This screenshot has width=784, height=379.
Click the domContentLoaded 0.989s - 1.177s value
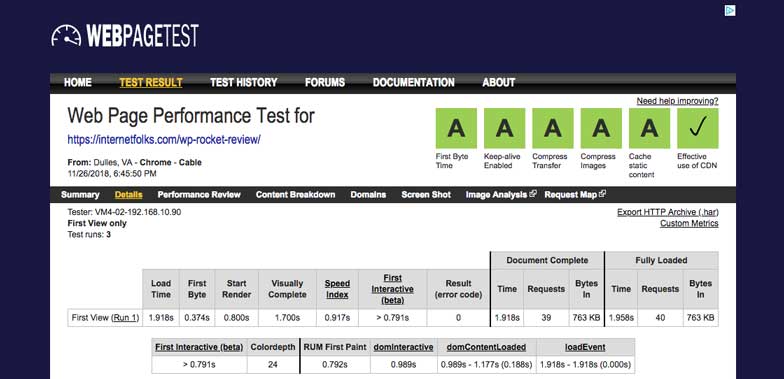486,364
